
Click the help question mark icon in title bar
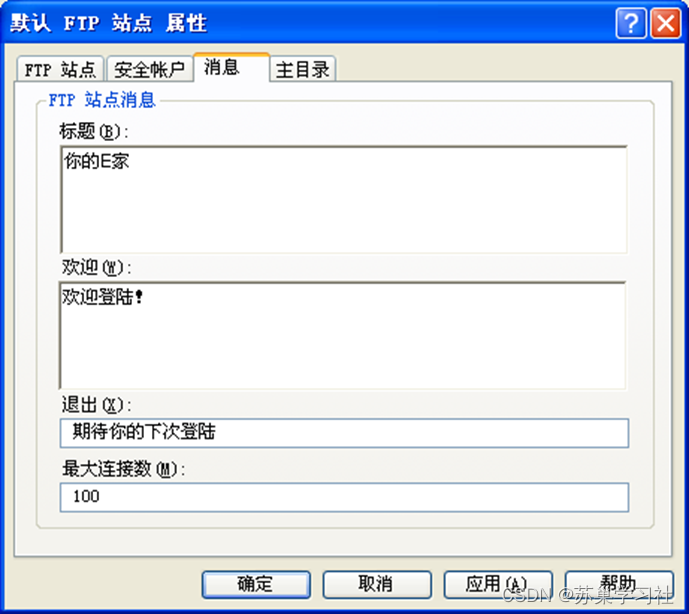pyautogui.click(x=631, y=23)
